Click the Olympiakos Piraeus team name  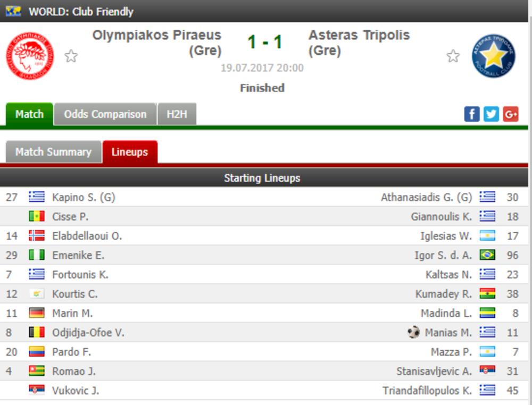pyautogui.click(x=156, y=43)
